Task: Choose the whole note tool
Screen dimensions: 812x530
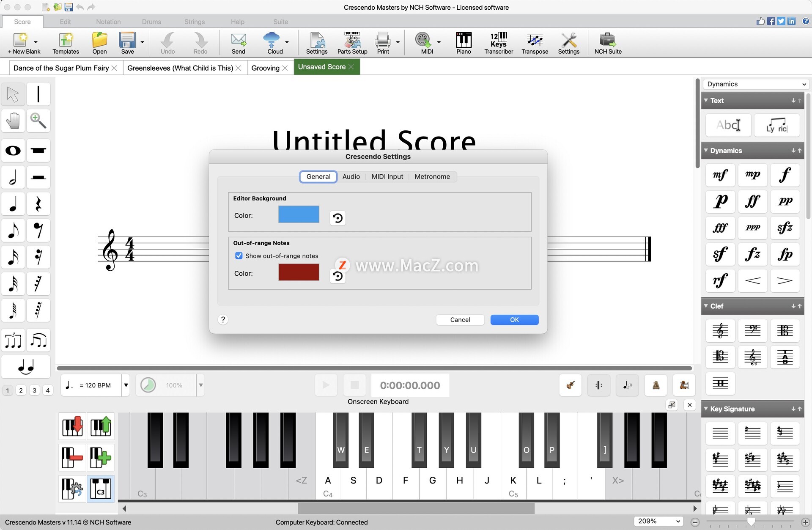Action: coord(13,151)
